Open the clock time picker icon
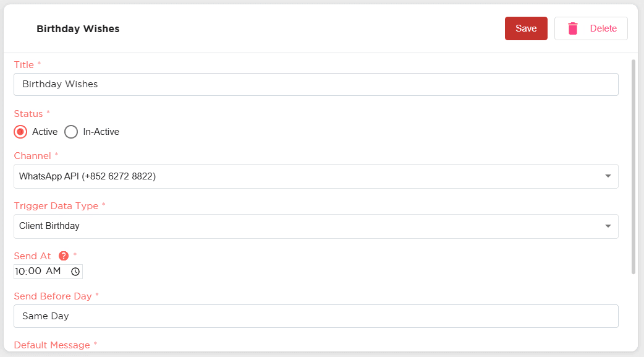The height and width of the screenshot is (357, 644). pyautogui.click(x=75, y=272)
